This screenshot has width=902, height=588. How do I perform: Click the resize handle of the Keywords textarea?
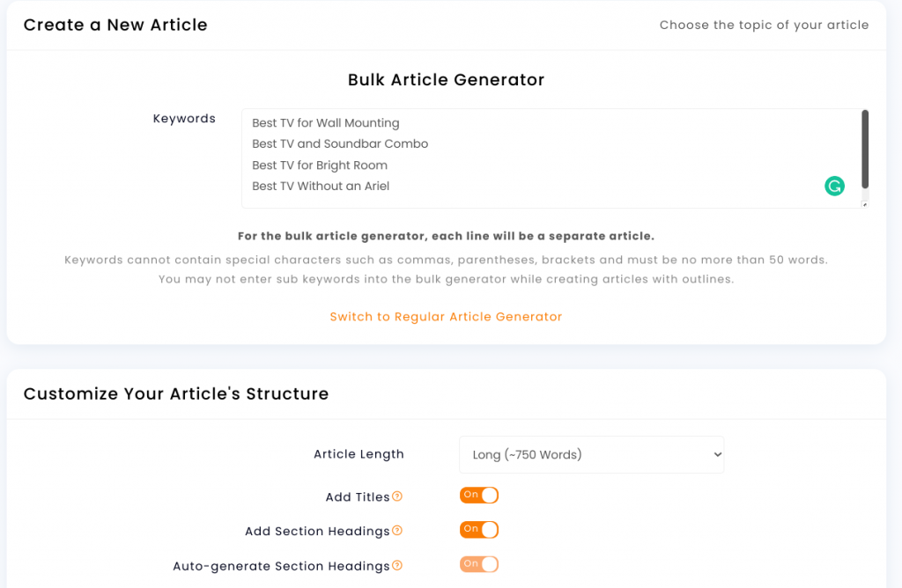(x=864, y=204)
